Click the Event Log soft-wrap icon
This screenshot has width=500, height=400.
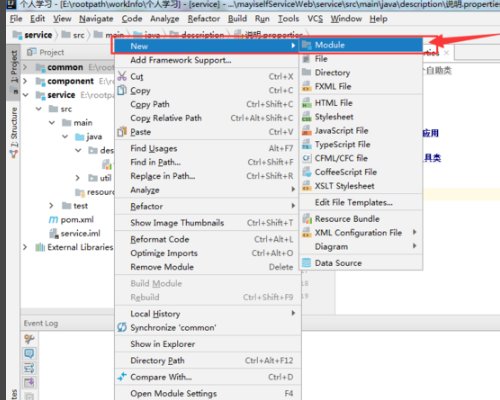click(29, 368)
